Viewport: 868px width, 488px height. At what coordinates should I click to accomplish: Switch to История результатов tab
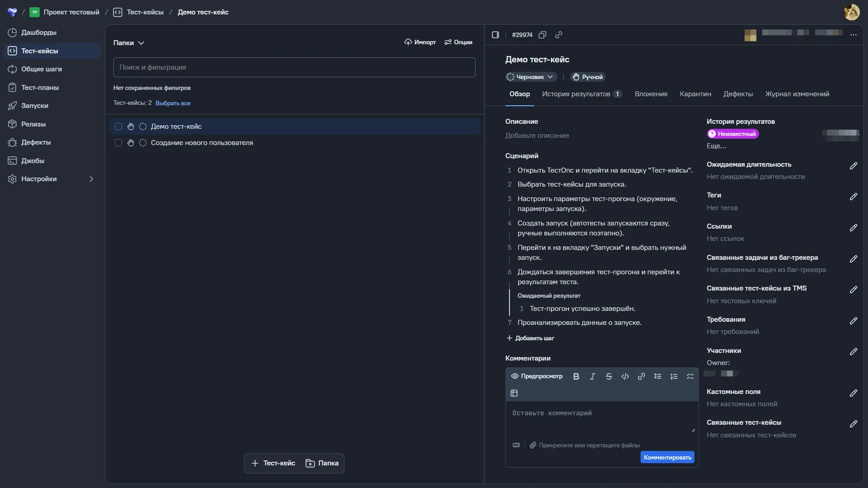pyautogui.click(x=582, y=94)
